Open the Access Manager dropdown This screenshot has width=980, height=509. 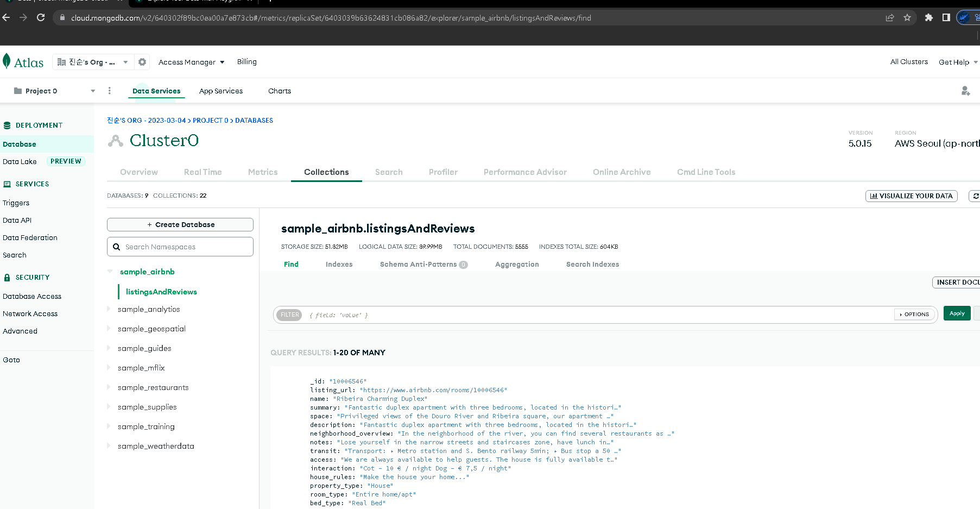click(x=192, y=62)
